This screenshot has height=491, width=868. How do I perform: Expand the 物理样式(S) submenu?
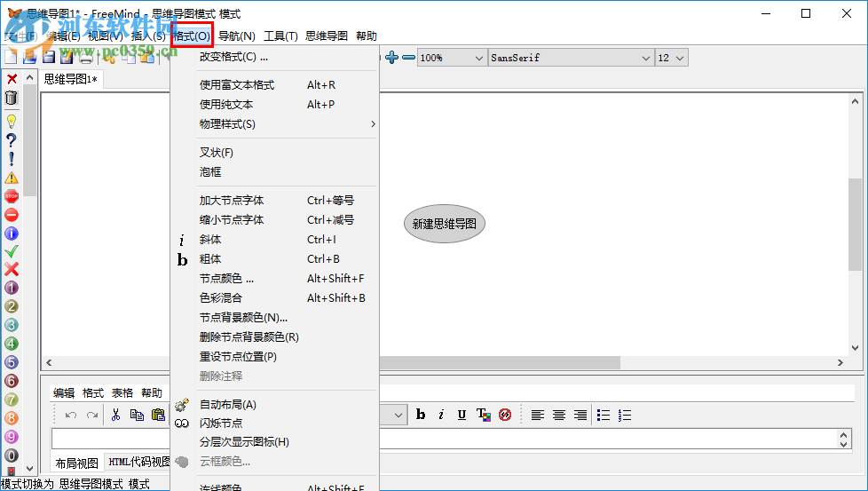(x=288, y=124)
